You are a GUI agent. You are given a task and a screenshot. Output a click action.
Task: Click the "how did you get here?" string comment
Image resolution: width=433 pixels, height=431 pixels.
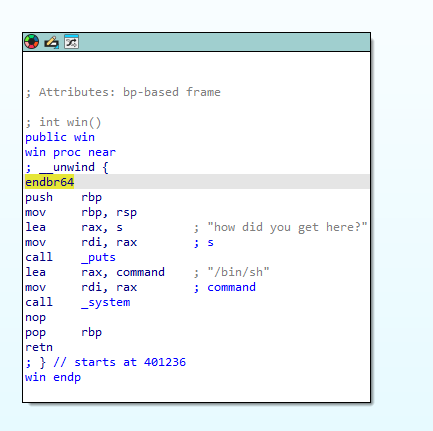[287, 227]
